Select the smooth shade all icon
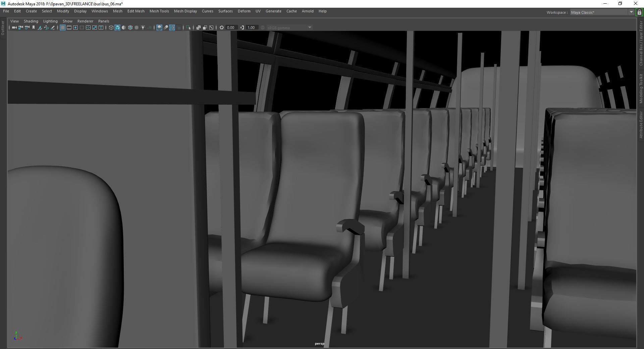644x349 pixels. point(117,28)
